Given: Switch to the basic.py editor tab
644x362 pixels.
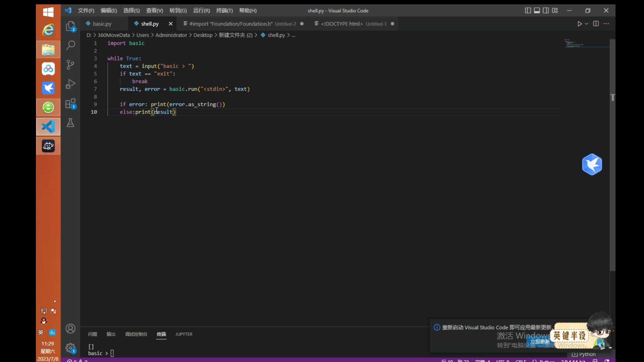Looking at the screenshot, I should [x=102, y=24].
